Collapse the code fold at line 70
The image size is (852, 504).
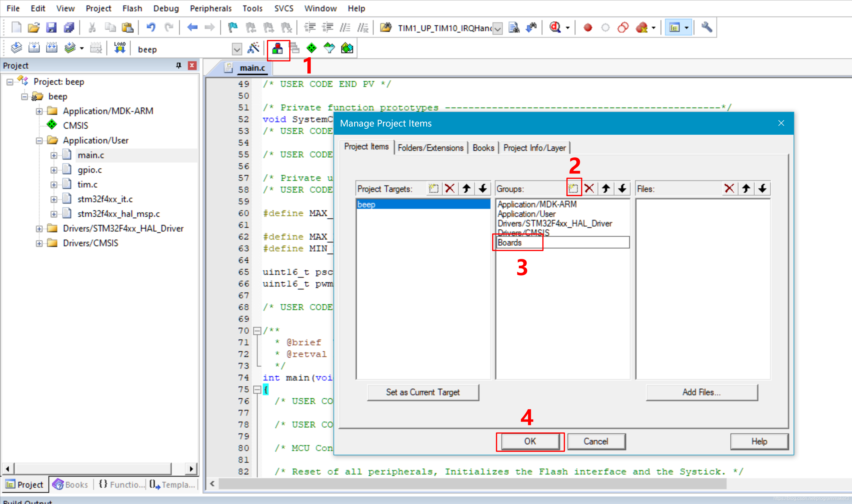pos(257,331)
